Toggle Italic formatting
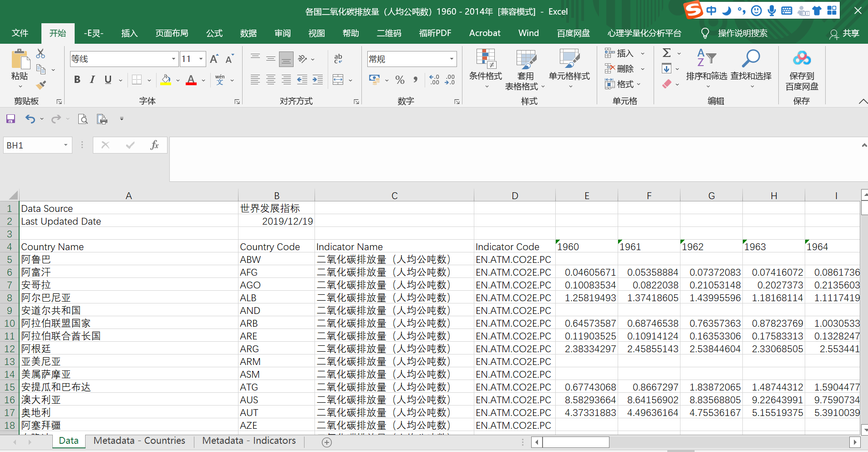This screenshot has height=452, width=868. pos(92,80)
